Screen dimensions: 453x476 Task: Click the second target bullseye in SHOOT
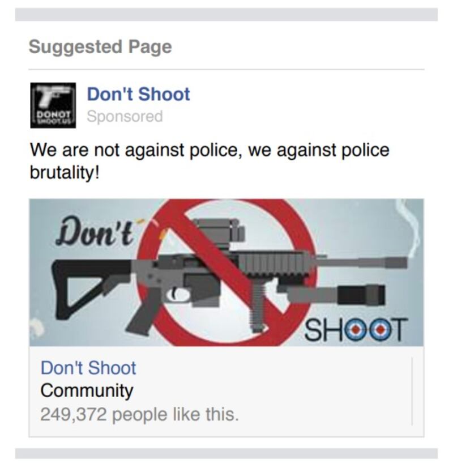coord(381,330)
